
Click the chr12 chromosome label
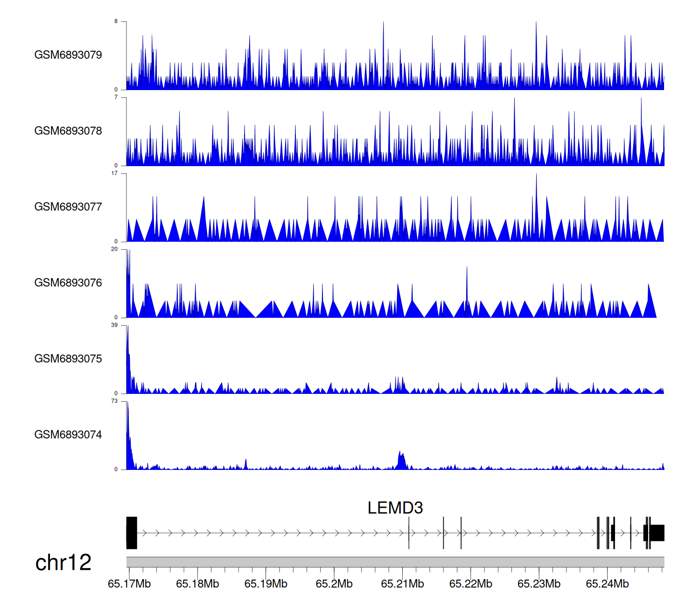pos(63,563)
